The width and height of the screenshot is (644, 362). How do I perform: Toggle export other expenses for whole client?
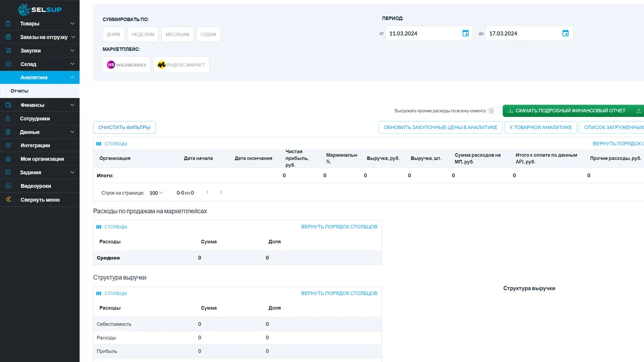[493, 111]
